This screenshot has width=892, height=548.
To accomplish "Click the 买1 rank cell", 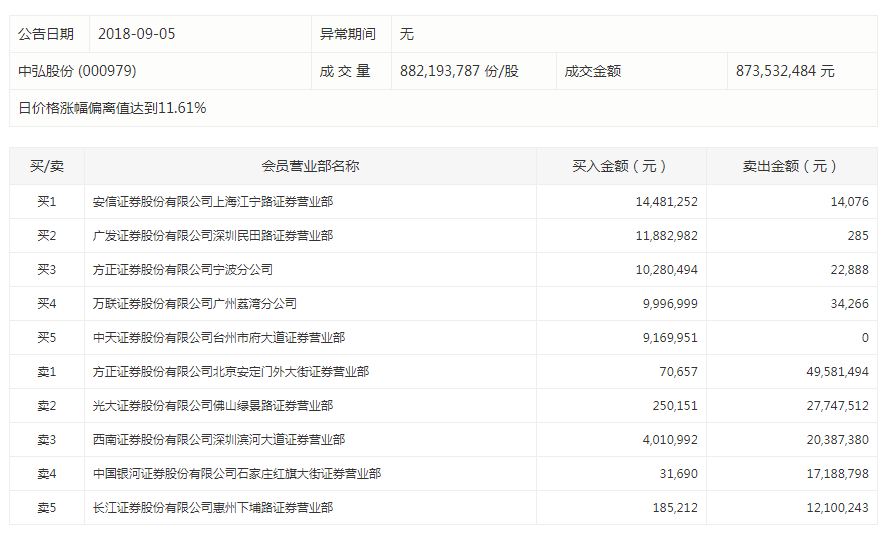I will tap(47, 201).
